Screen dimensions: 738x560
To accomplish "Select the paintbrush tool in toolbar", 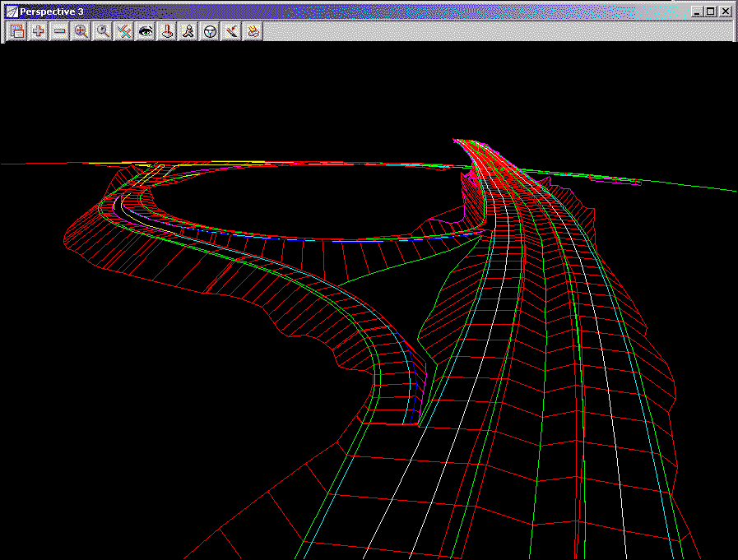I will (x=232, y=31).
